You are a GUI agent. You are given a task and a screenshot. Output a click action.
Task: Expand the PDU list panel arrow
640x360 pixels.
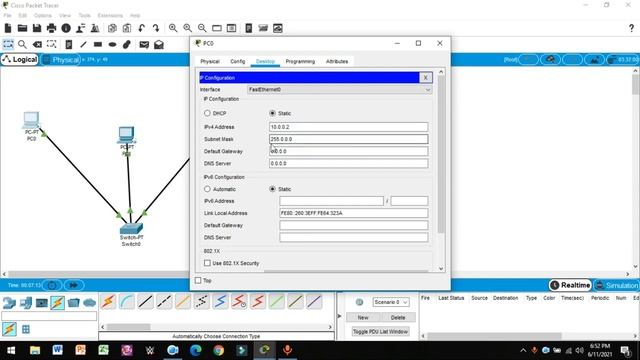339,316
